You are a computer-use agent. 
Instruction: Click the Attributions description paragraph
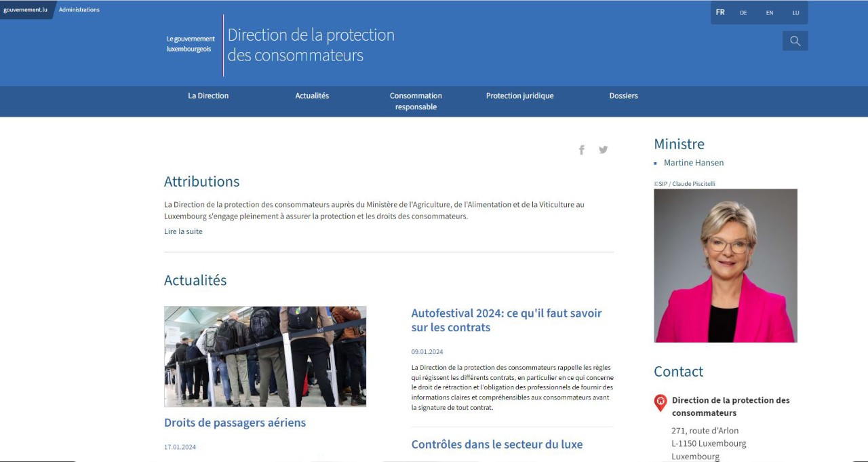click(x=374, y=210)
